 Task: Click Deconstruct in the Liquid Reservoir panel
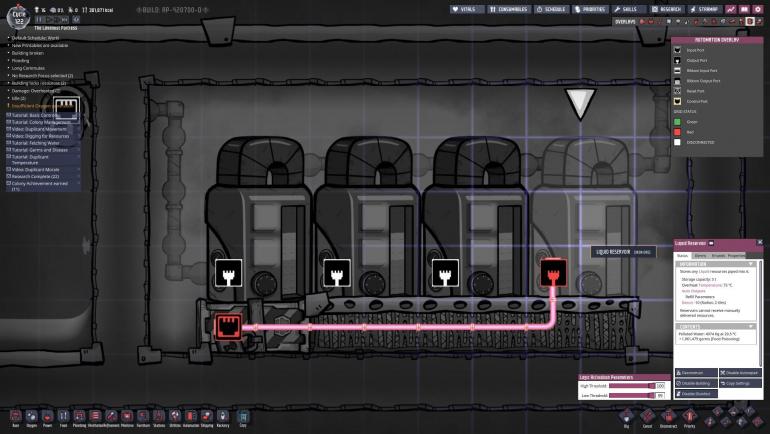(x=696, y=373)
